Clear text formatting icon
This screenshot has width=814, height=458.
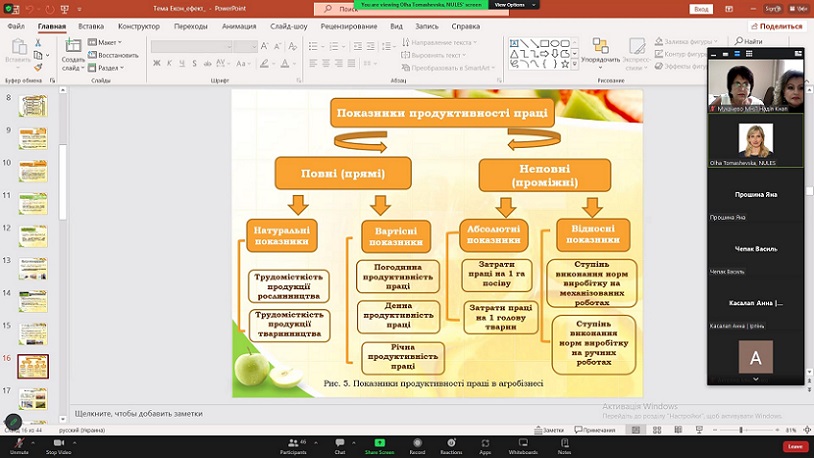293,46
